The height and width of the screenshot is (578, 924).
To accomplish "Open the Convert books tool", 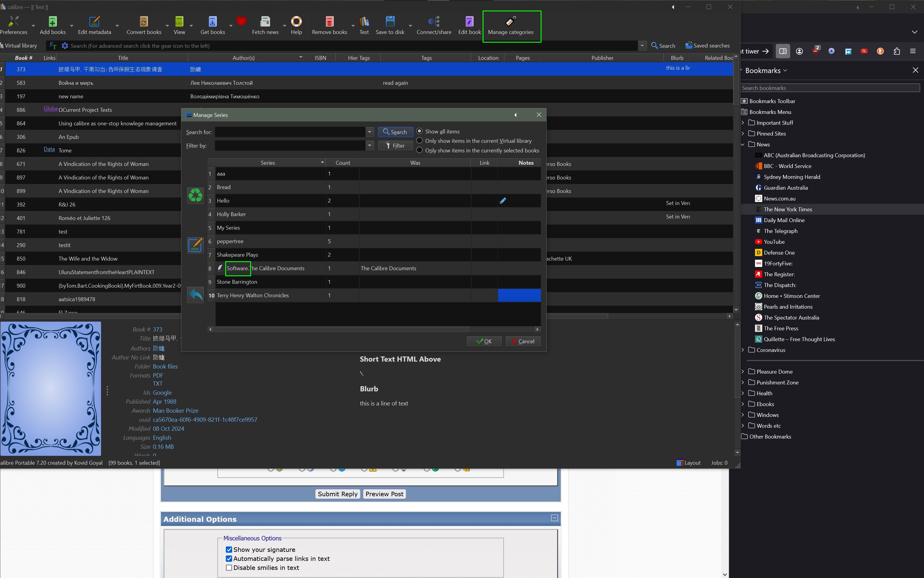I will point(144,25).
